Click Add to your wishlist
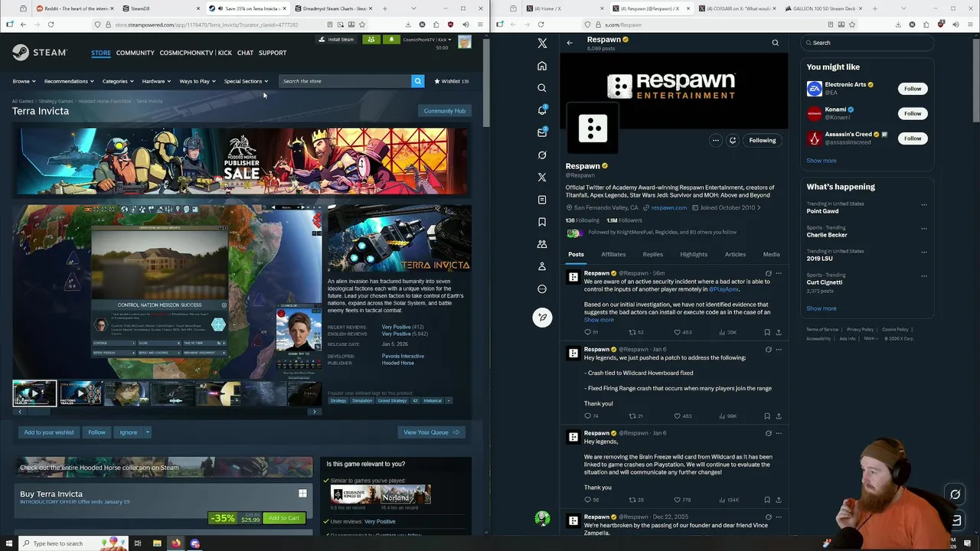 tap(49, 432)
